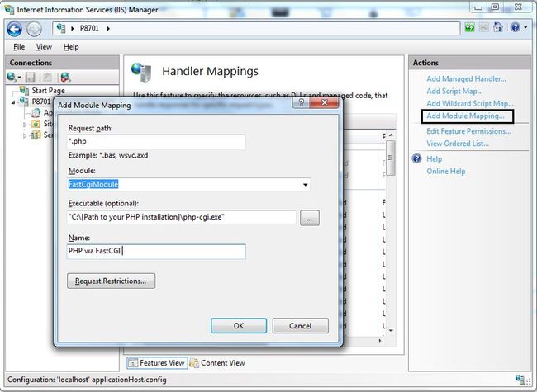Click the green Refresh icon in toolbar
The width and height of the screenshot is (537, 392).
(469, 28)
